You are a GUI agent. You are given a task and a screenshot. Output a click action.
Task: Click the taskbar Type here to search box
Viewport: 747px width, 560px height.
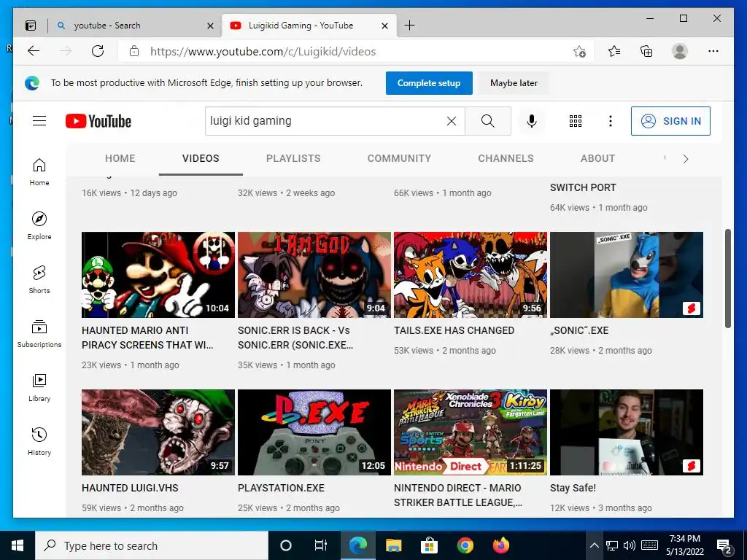point(152,545)
